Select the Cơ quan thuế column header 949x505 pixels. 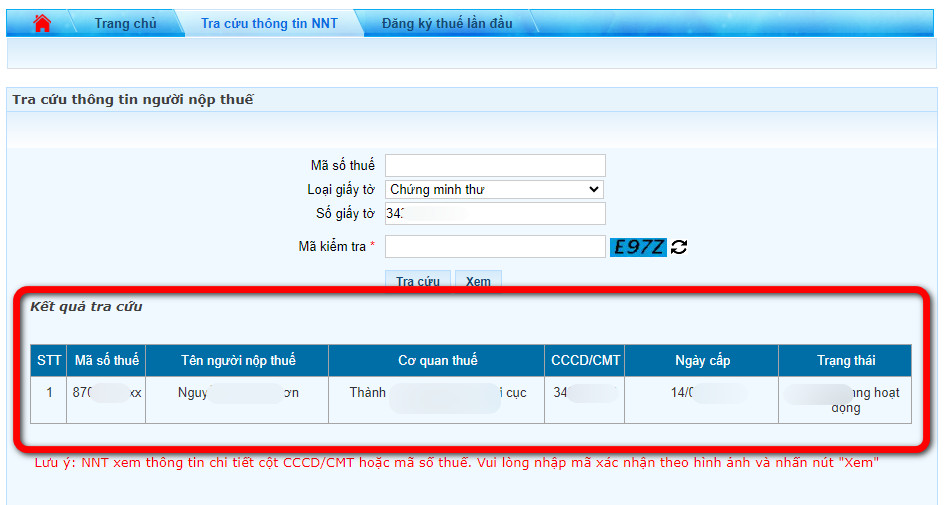[437, 360]
